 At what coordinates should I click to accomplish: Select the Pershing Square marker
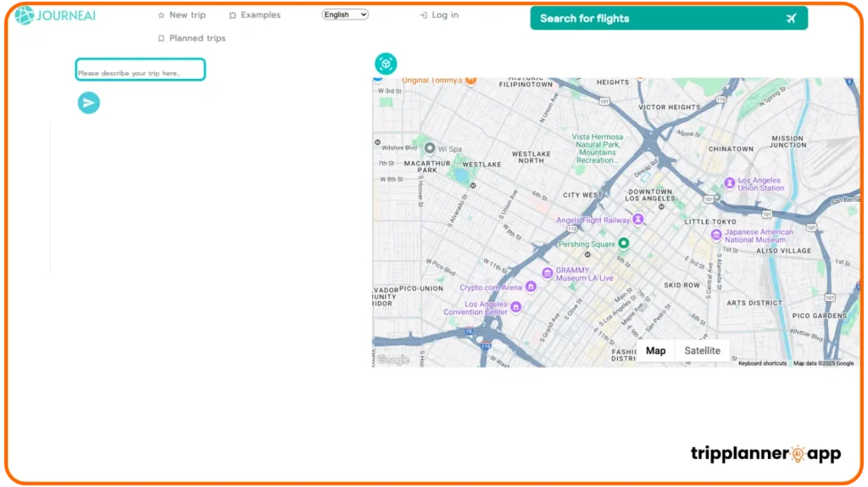pos(624,243)
